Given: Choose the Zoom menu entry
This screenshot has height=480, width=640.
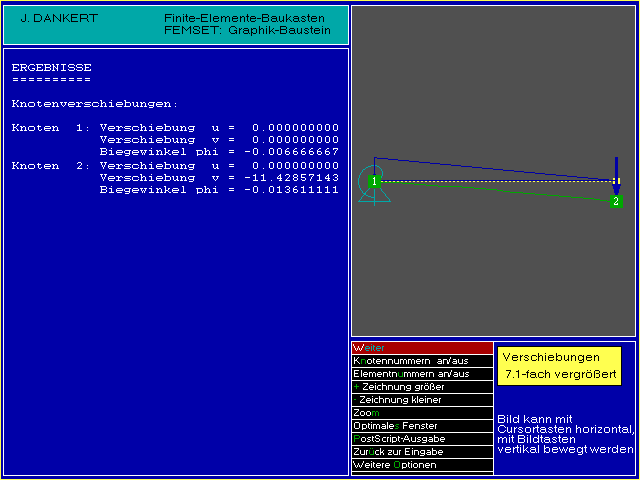Looking at the screenshot, I should click(x=422, y=412).
